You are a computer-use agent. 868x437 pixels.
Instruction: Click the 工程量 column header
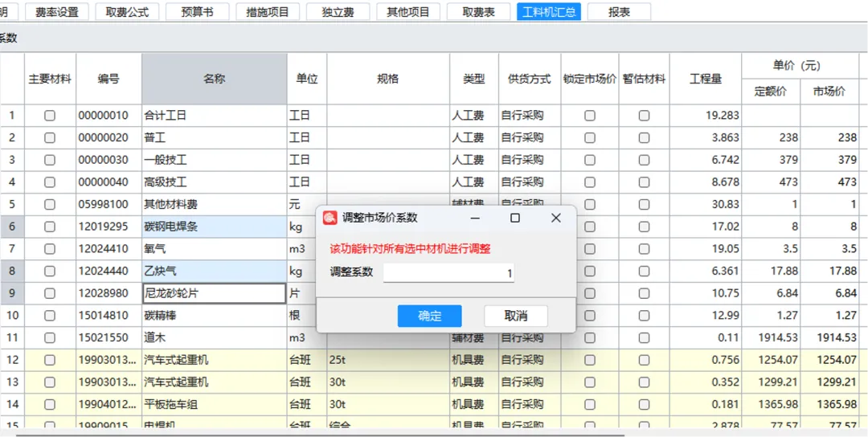click(x=706, y=79)
